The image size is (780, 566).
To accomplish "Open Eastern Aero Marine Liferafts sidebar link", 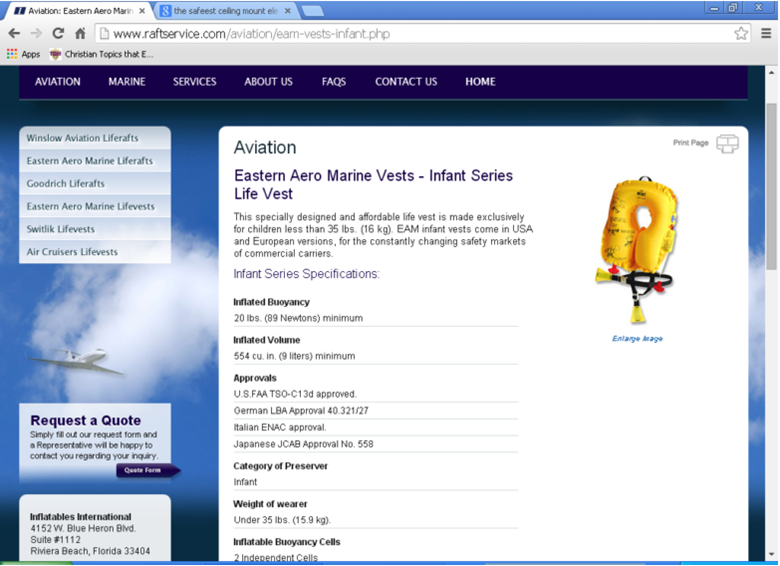I will pyautogui.click(x=95, y=161).
